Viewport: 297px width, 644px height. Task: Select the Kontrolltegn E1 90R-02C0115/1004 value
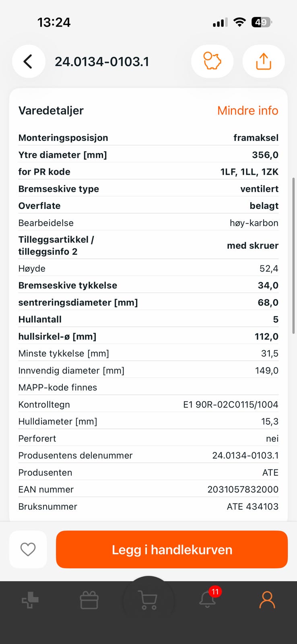[x=231, y=405]
